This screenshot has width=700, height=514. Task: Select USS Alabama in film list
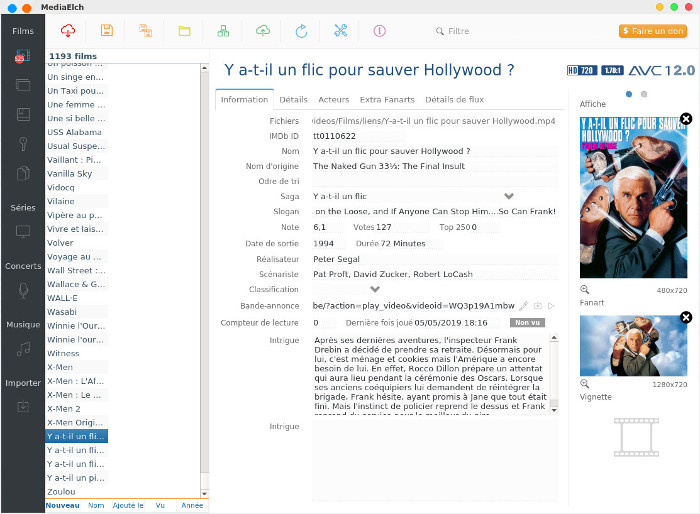[x=76, y=132]
